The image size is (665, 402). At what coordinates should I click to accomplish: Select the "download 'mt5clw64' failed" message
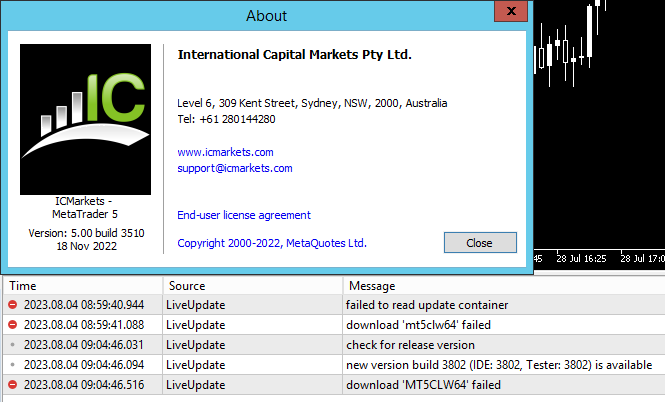[x=418, y=325]
